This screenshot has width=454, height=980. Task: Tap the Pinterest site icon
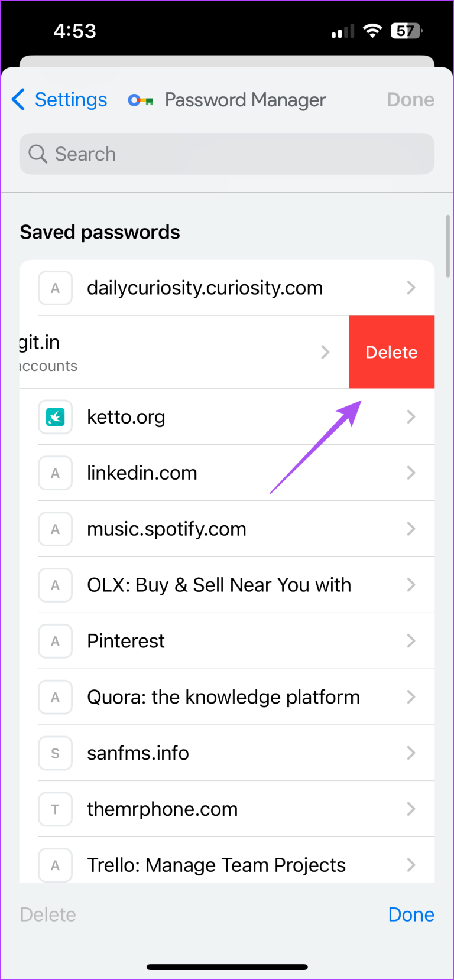click(x=55, y=641)
